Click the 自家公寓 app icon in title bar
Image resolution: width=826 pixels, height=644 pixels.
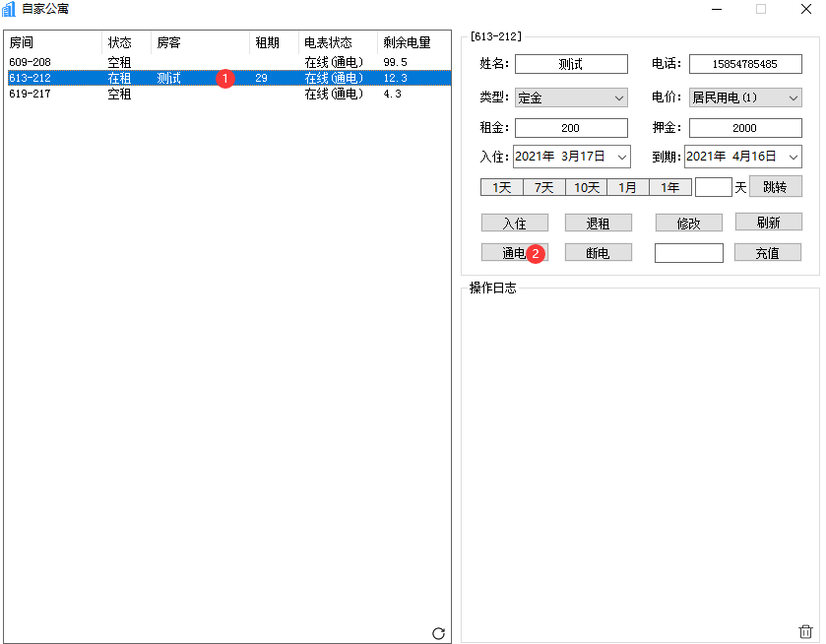pos(9,9)
